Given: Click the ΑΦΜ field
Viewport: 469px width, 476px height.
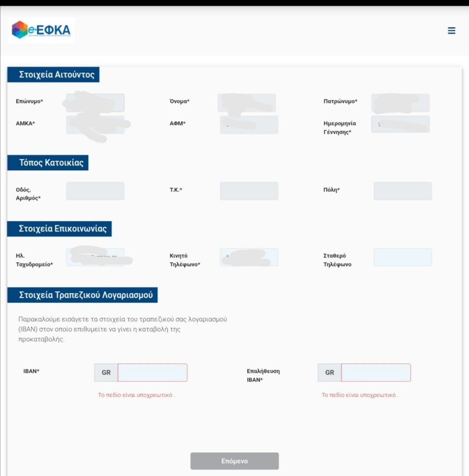Looking at the screenshot, I should 249,125.
